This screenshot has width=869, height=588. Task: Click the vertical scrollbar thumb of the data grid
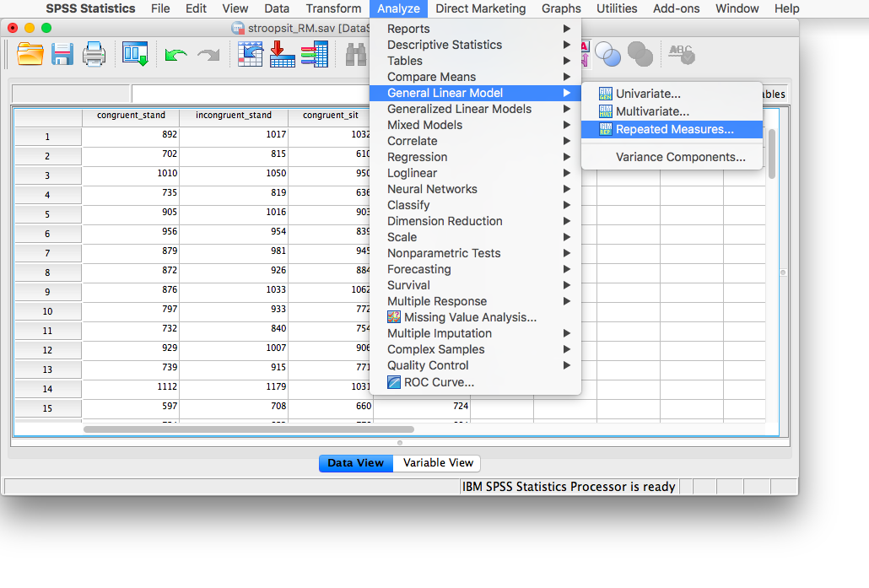[x=771, y=154]
